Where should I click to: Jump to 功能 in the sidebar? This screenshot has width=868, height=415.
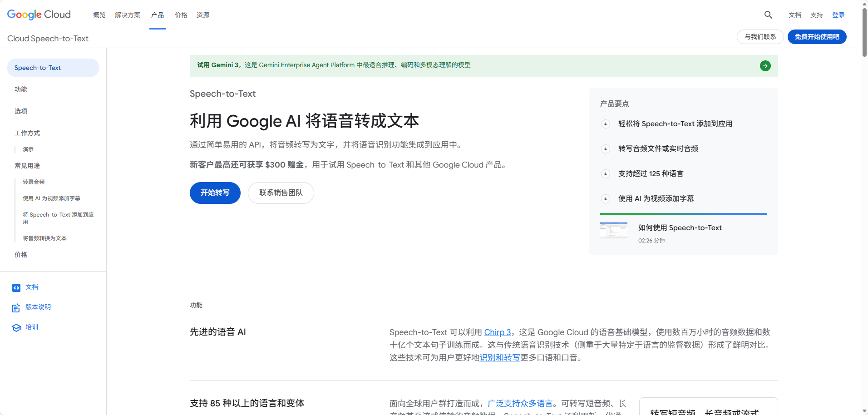(x=21, y=89)
